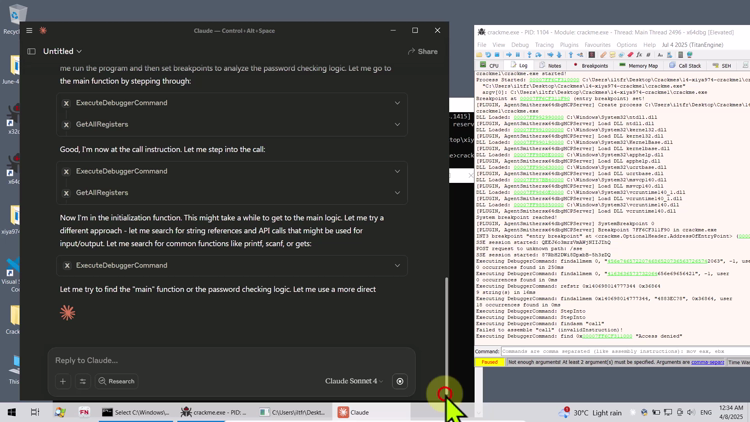This screenshot has width=750, height=422.
Task: Expand GetAllRegisters below 'stepping through' text
Action: 232,124
